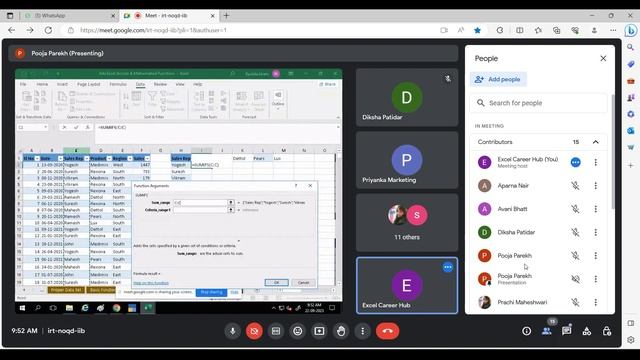The image size is (640, 360).
Task: Click Review tab in shared Excel ribbon
Action: click(160, 84)
